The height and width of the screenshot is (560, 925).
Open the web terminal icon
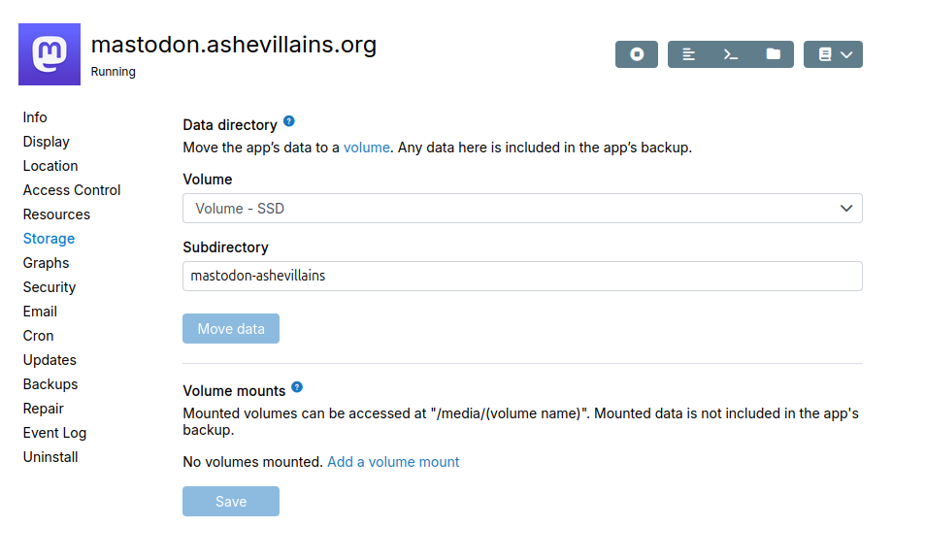point(731,54)
